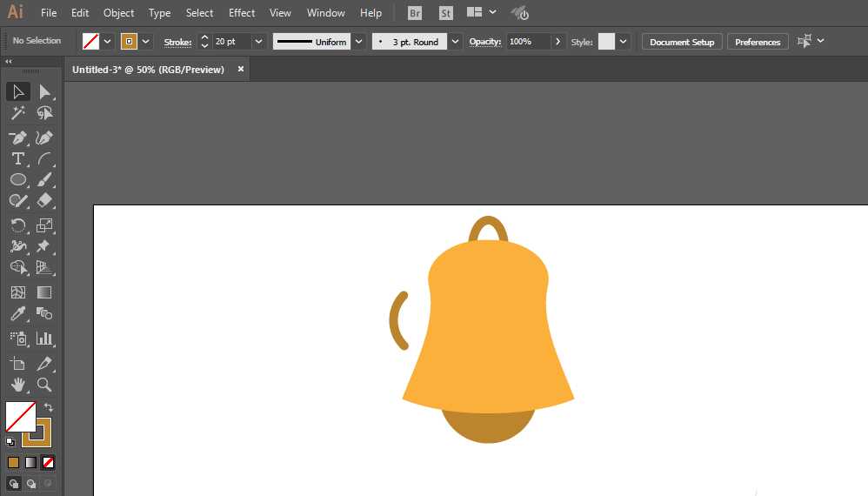Select the Direct Selection tool
Viewport: 868px width, 496px height.
point(44,91)
